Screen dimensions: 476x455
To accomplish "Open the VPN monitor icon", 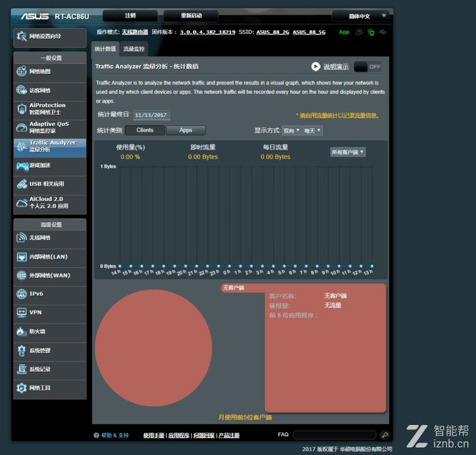I will pyautogui.click(x=21, y=313).
